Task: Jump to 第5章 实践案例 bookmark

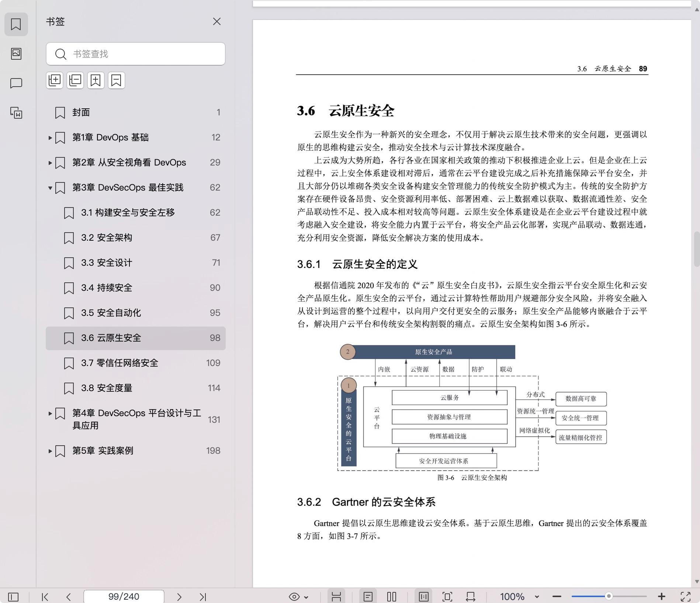Action: (x=103, y=451)
